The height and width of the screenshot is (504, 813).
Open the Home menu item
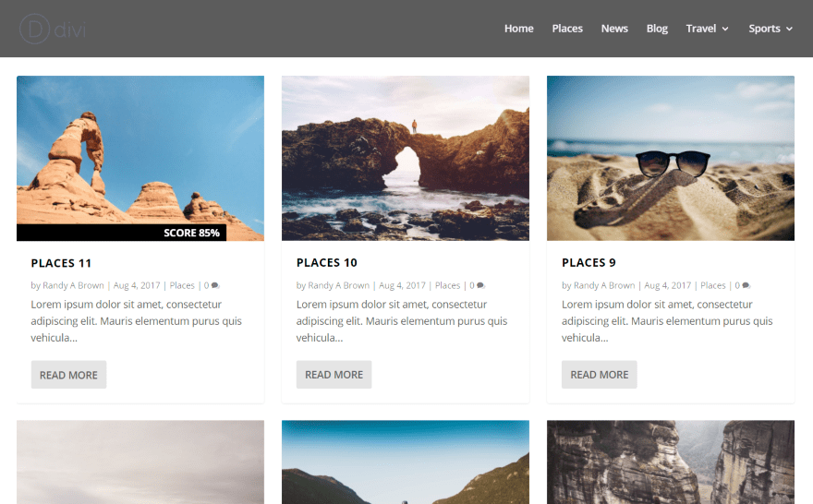point(518,29)
